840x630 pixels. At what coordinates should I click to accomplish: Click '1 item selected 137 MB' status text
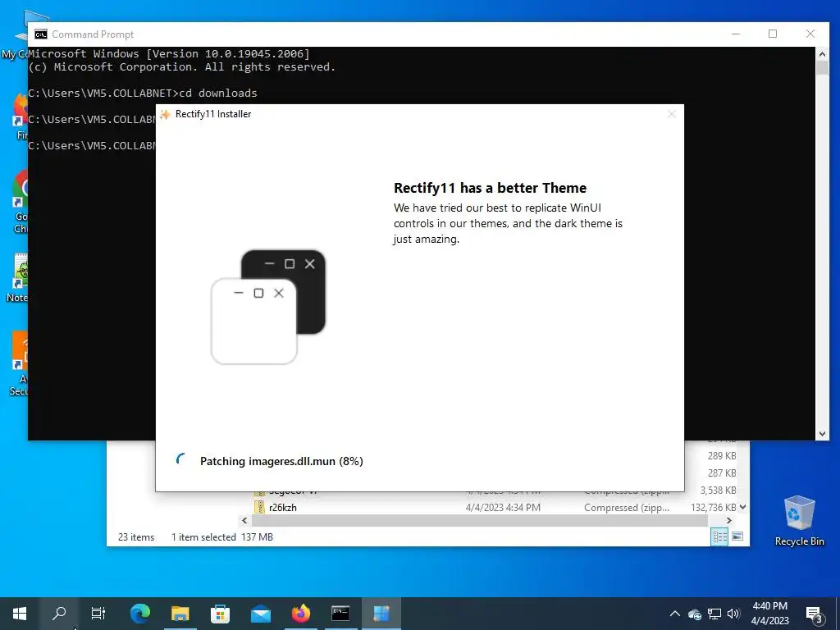(222, 537)
